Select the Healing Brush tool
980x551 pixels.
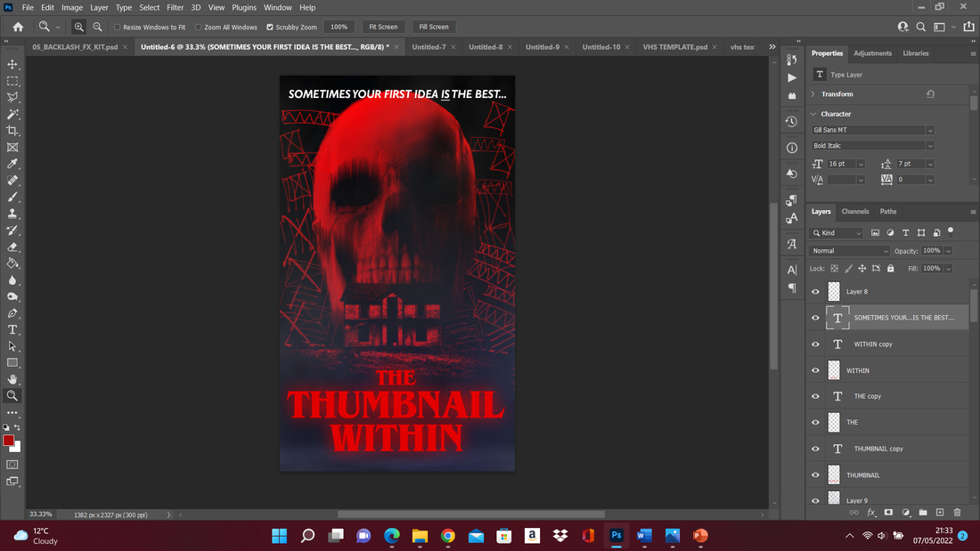[x=12, y=181]
